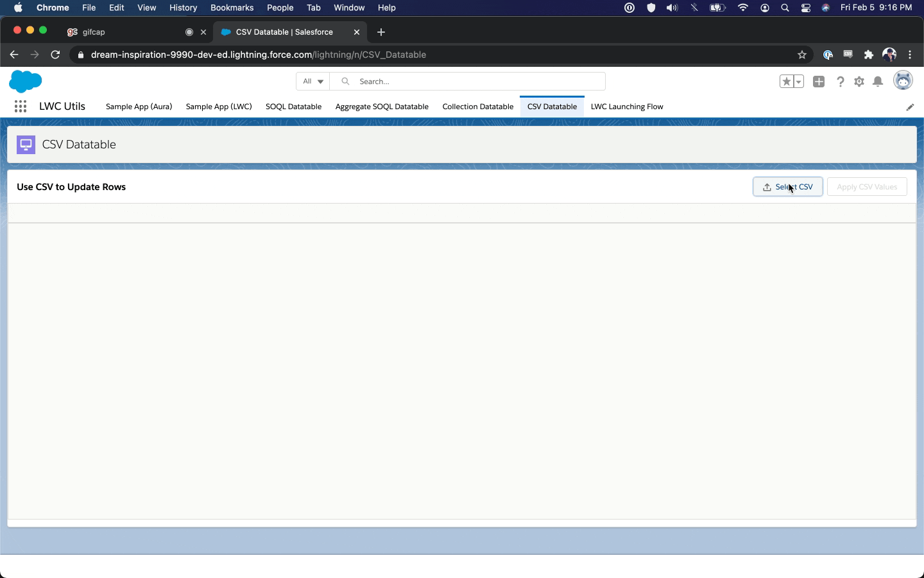
Task: Select the LWC Launching Flow tab
Action: click(x=627, y=107)
